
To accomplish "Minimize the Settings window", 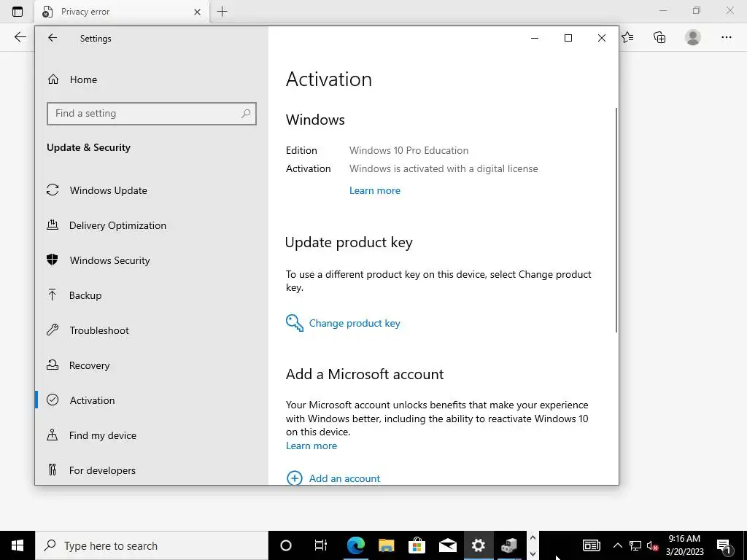I will point(535,38).
